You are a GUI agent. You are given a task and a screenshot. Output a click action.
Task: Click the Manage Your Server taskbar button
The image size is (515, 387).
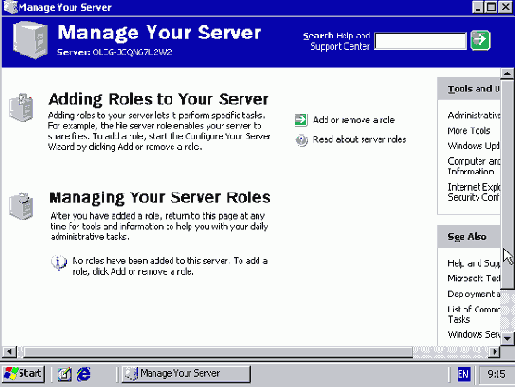pyautogui.click(x=186, y=374)
